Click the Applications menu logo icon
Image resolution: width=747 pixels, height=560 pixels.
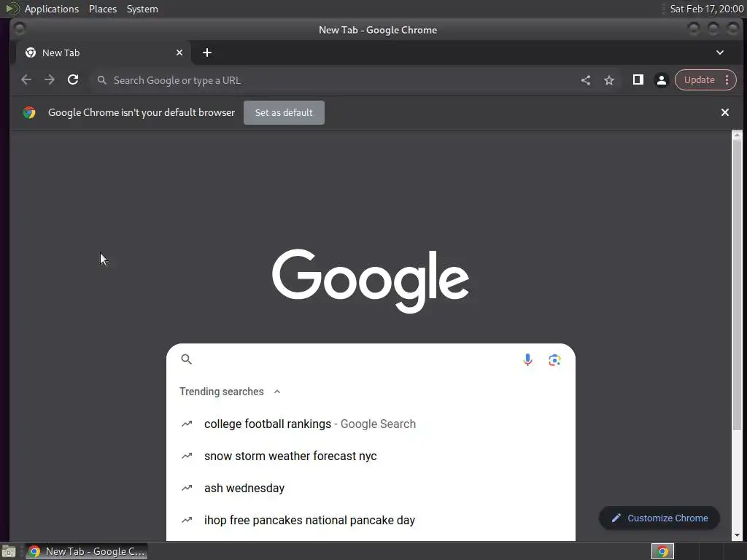click(x=12, y=9)
